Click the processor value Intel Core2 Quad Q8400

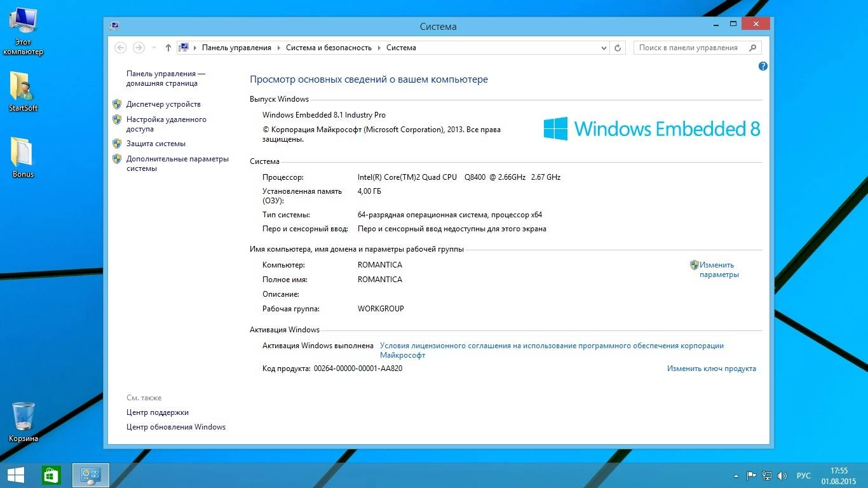[459, 177]
